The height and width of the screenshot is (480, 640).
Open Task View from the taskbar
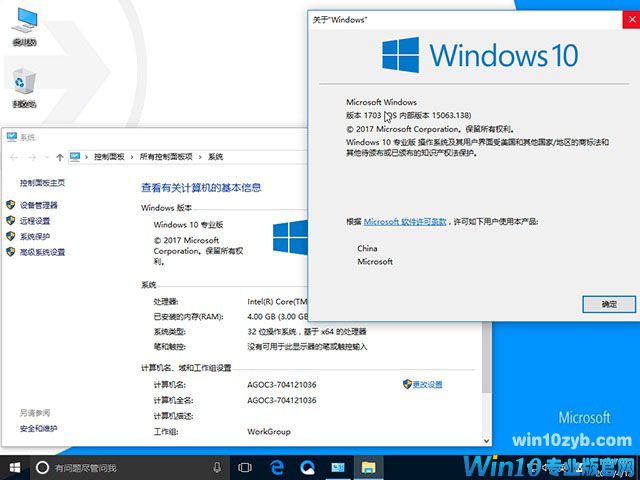click(x=245, y=468)
